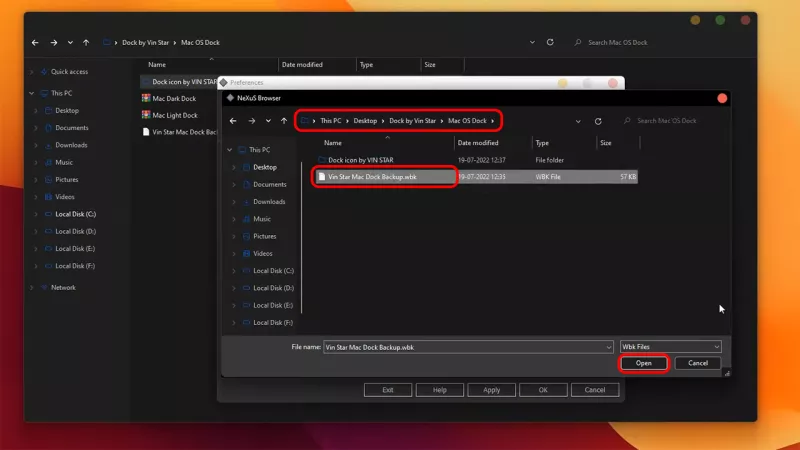Refresh the NeXuS Browser folder view
The width and height of the screenshot is (800, 450).
(598, 121)
